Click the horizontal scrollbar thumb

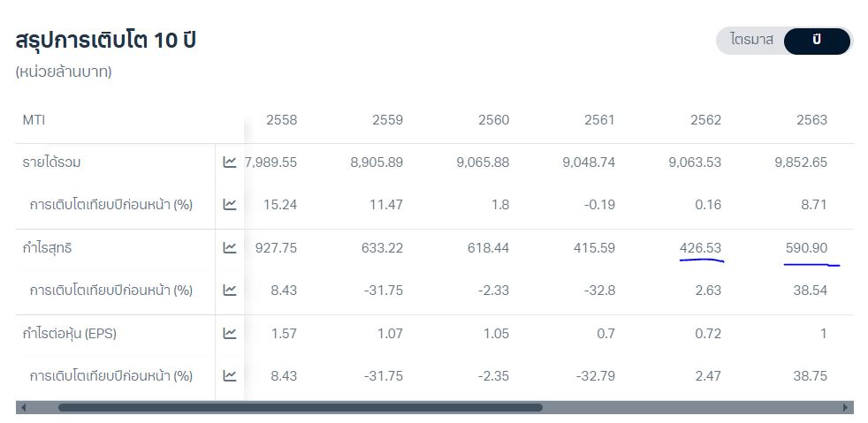(x=301, y=408)
